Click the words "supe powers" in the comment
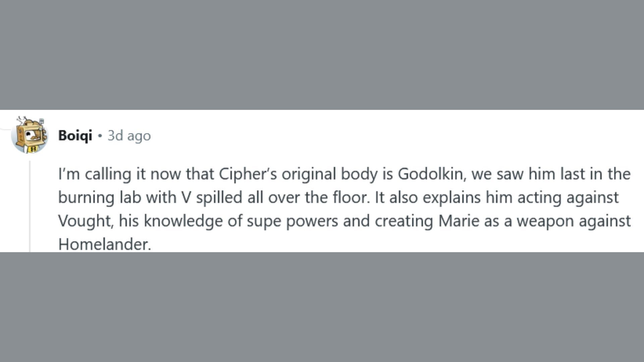Viewport: 644px width, 362px height. 292,221
